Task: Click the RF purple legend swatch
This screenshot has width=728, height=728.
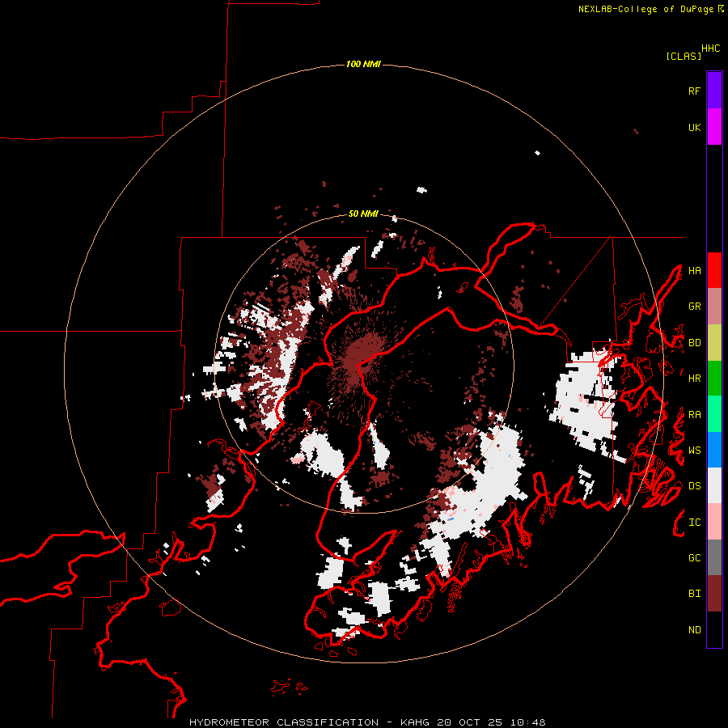Action: [x=714, y=91]
